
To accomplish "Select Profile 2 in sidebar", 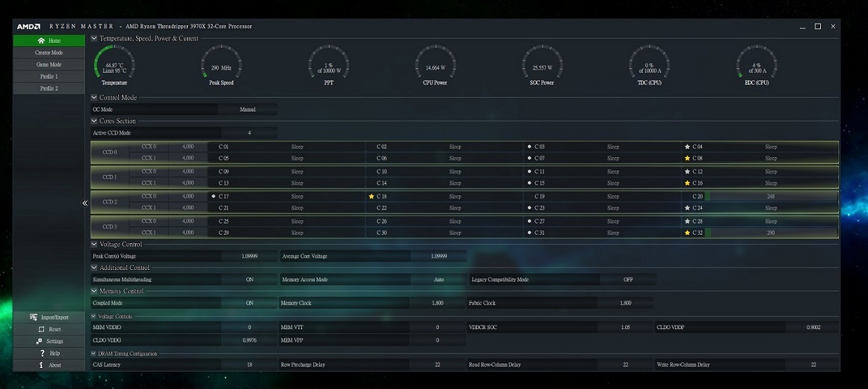I will click(x=49, y=88).
